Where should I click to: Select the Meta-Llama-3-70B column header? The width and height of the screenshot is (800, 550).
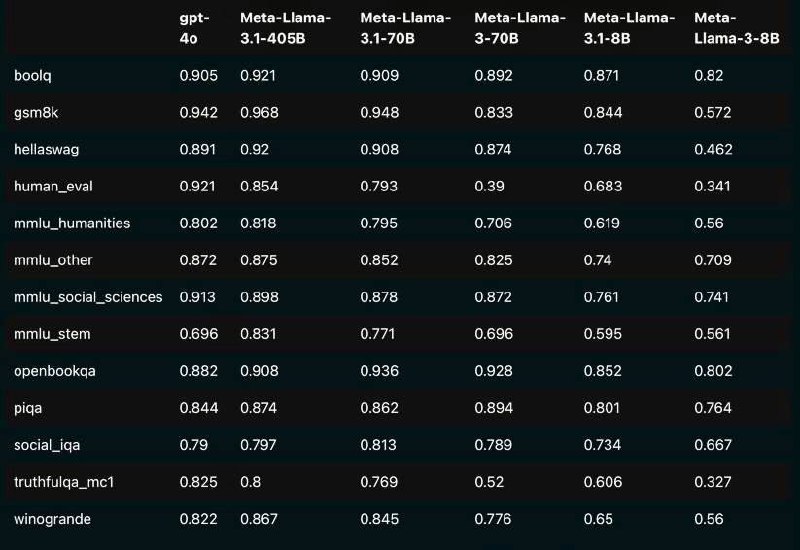pyautogui.click(x=519, y=28)
